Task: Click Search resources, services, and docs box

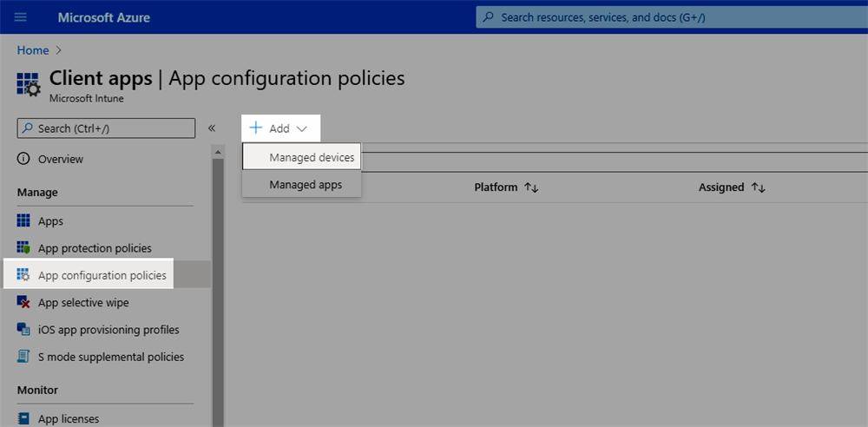Action: pyautogui.click(x=672, y=17)
